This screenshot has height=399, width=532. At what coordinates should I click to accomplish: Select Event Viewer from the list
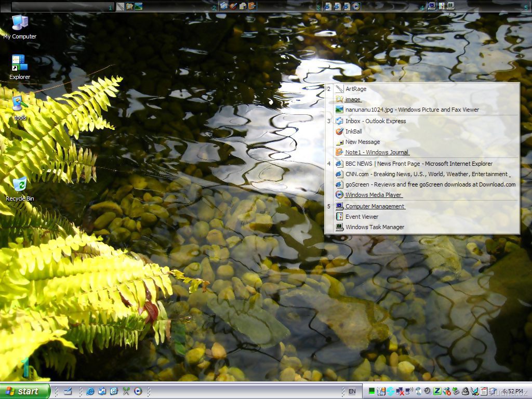pyautogui.click(x=362, y=217)
